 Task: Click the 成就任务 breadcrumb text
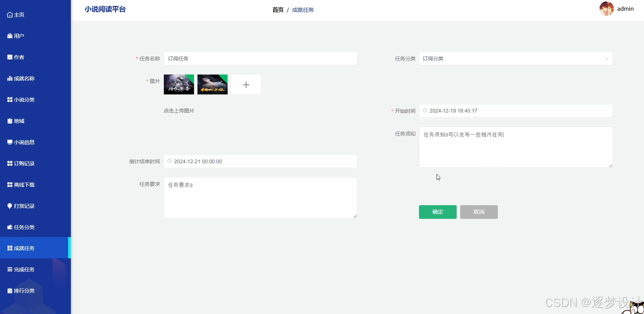303,10
